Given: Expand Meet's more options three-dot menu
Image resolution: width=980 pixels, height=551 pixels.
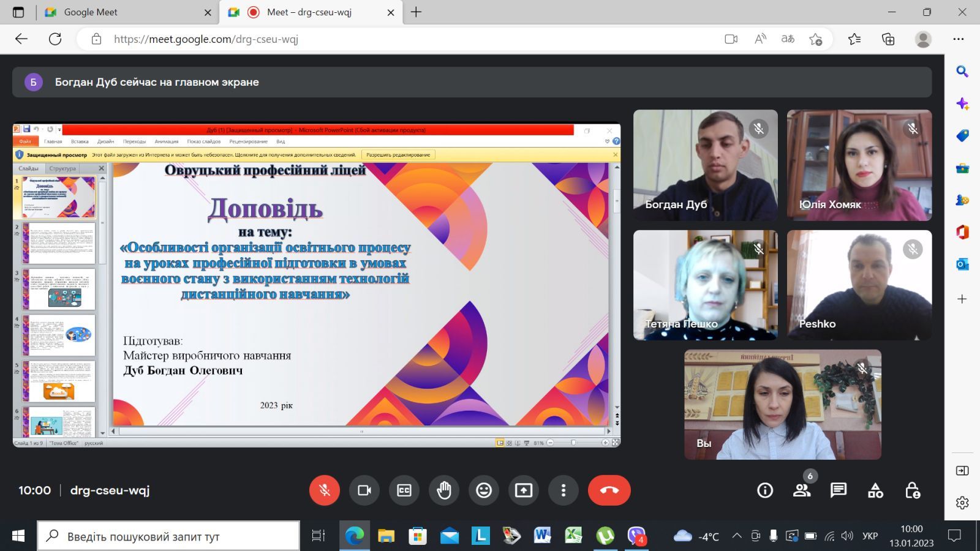Looking at the screenshot, I should [x=563, y=490].
